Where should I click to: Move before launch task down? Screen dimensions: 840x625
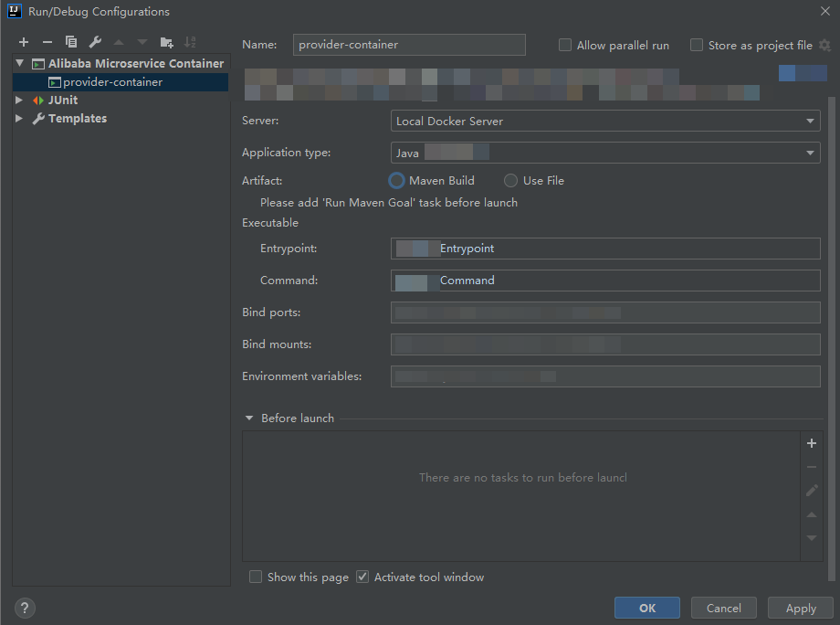[x=812, y=537]
